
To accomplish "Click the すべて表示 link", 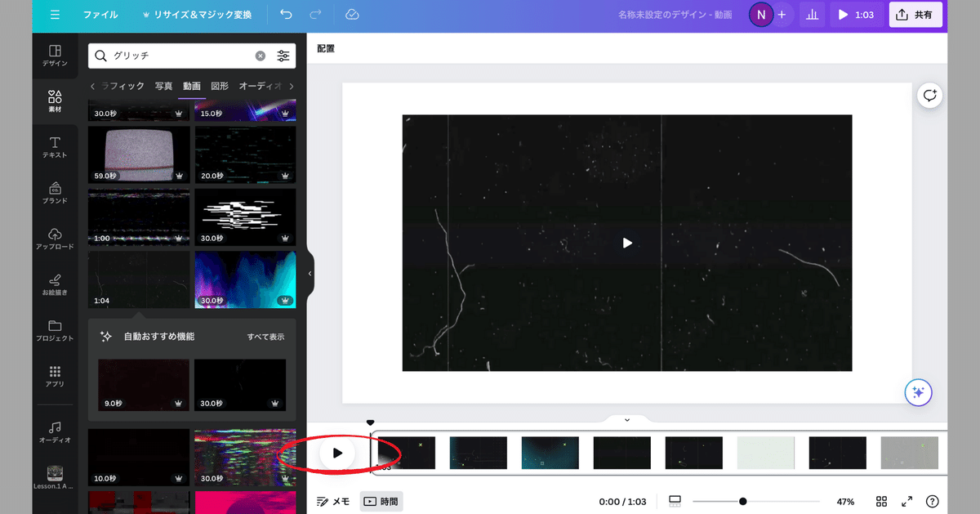I will [266, 337].
